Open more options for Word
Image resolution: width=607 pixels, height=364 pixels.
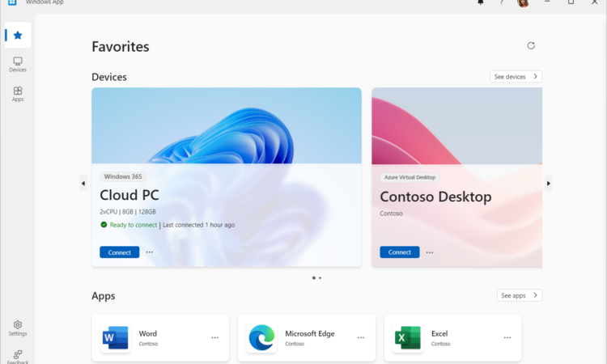click(214, 337)
